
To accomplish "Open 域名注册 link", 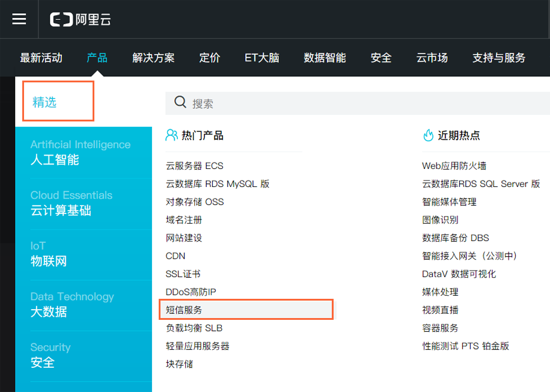I will [184, 220].
